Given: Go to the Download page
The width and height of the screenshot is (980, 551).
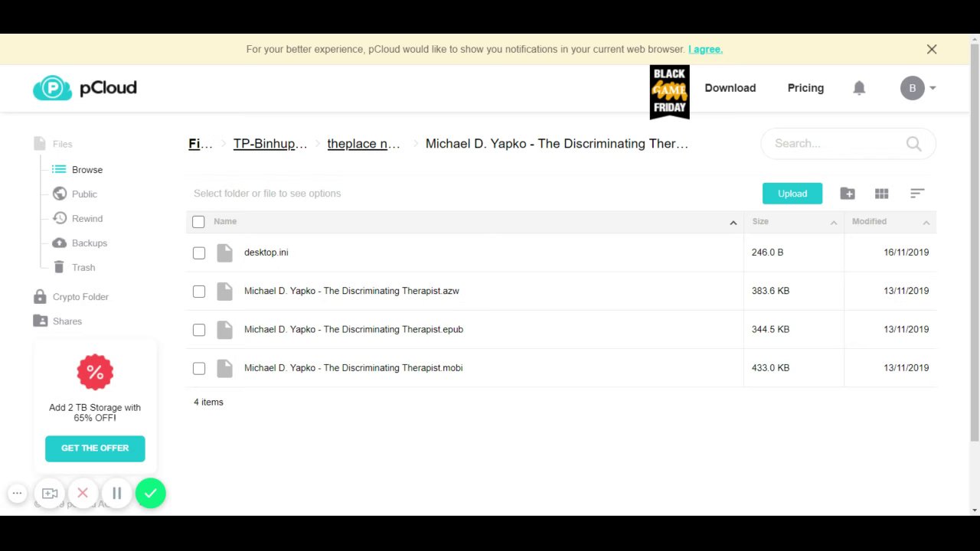Looking at the screenshot, I should [x=730, y=88].
